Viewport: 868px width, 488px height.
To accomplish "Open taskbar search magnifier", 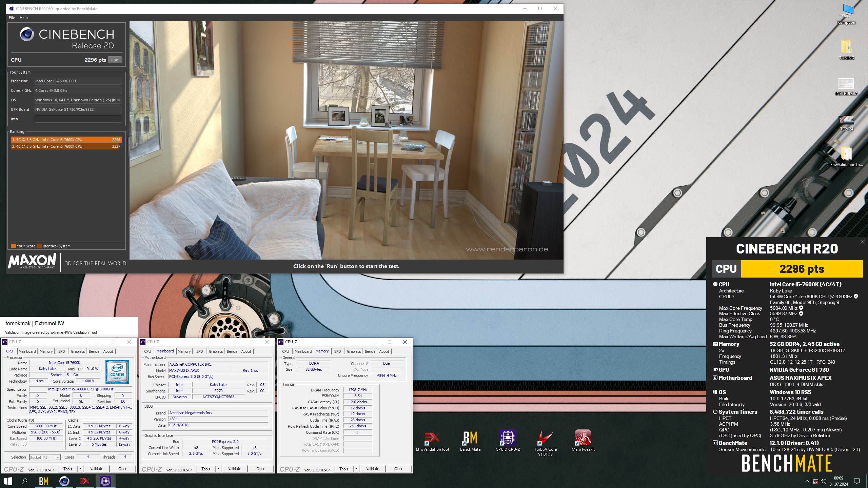I will 24,481.
